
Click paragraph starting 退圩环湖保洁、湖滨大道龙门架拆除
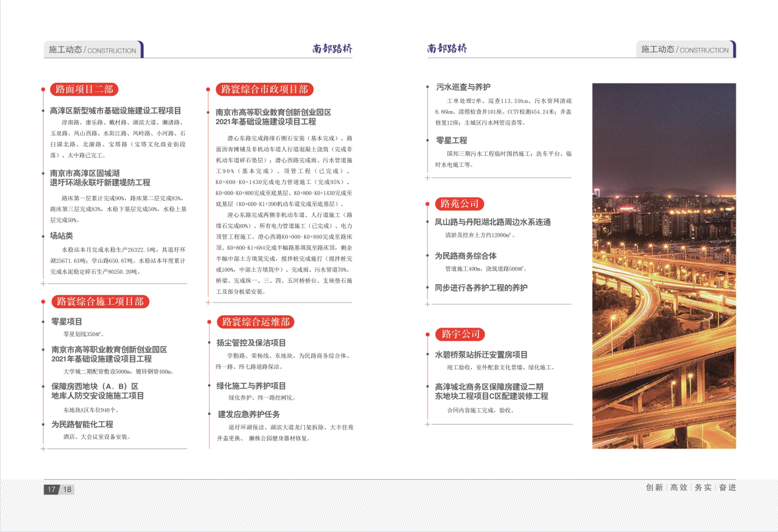pos(285,433)
